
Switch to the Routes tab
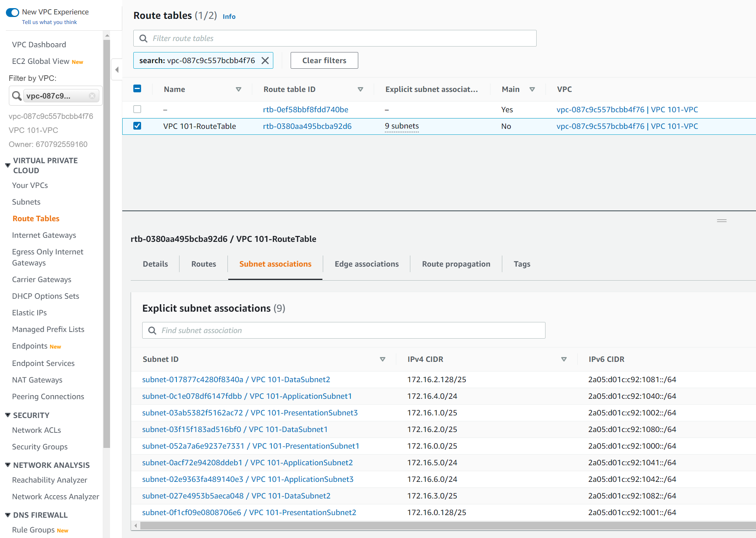click(203, 264)
